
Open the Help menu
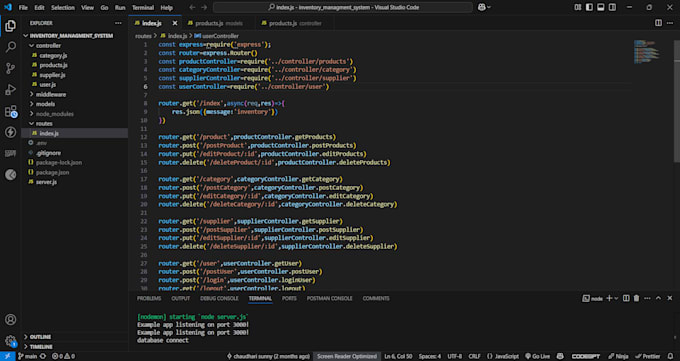[x=167, y=7]
